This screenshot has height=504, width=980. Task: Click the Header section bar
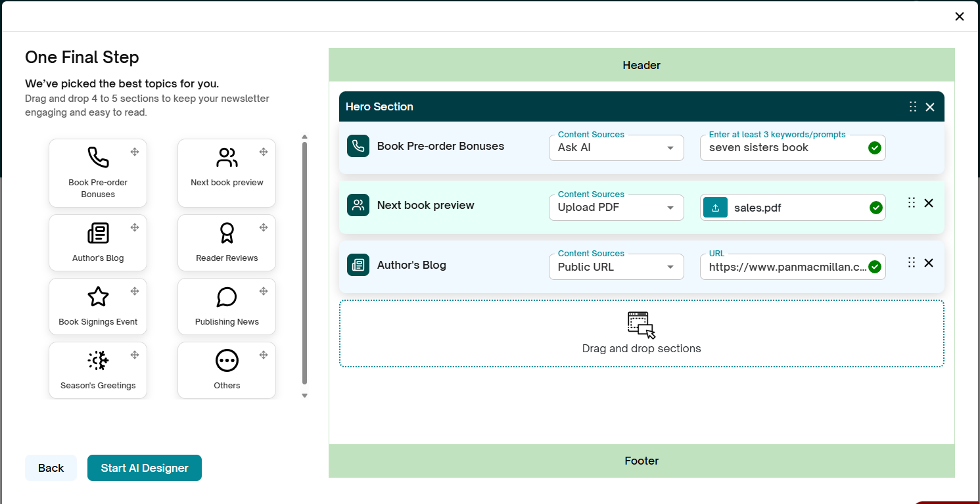click(642, 64)
